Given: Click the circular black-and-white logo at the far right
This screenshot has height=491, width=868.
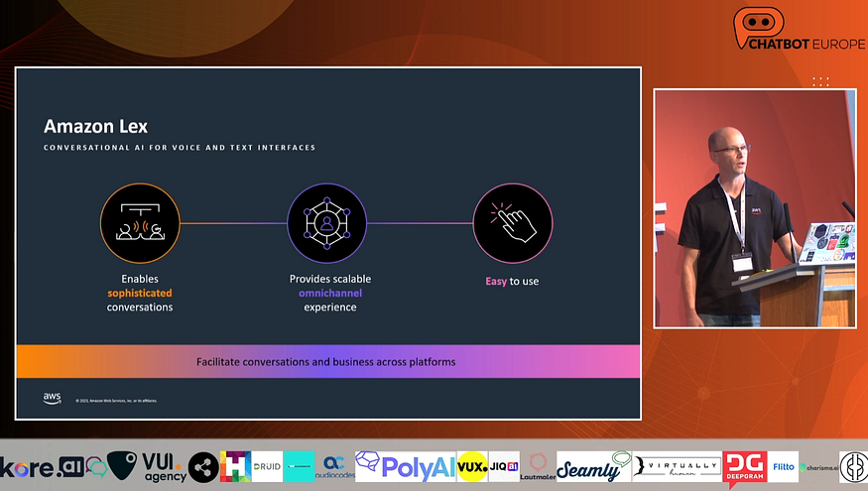Looking at the screenshot, I should click(x=853, y=466).
